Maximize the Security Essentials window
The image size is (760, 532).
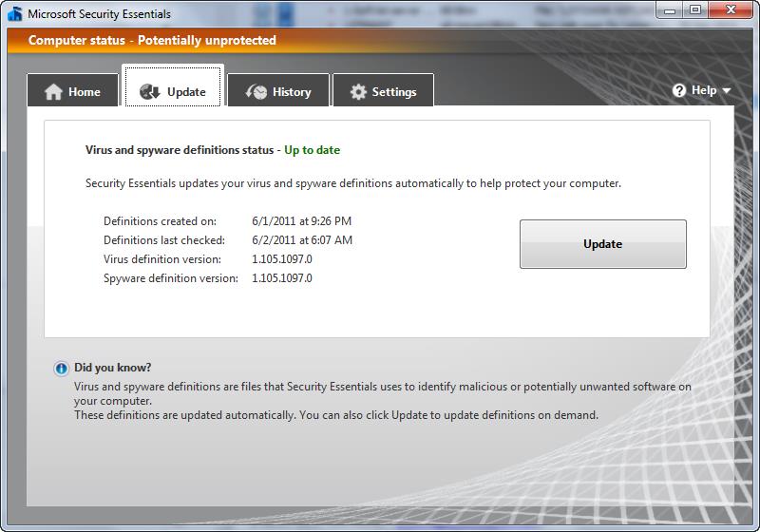(695, 10)
